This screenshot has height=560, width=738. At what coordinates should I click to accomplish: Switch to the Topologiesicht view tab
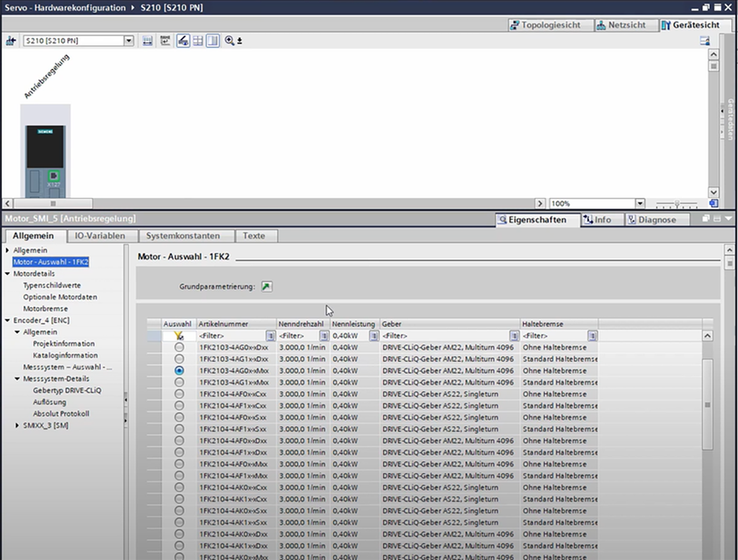click(x=551, y=25)
